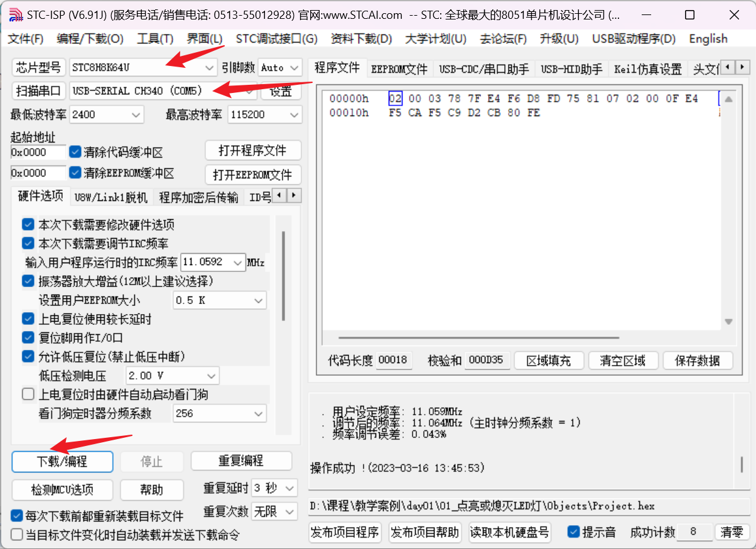The image size is (756, 549).
Task: Click 清零 success counter button
Action: tap(732, 532)
